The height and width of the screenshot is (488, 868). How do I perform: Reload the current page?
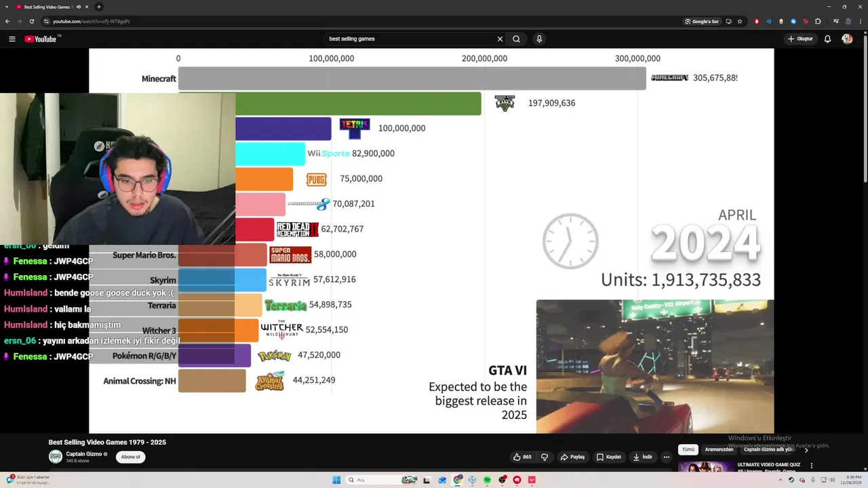[32, 21]
